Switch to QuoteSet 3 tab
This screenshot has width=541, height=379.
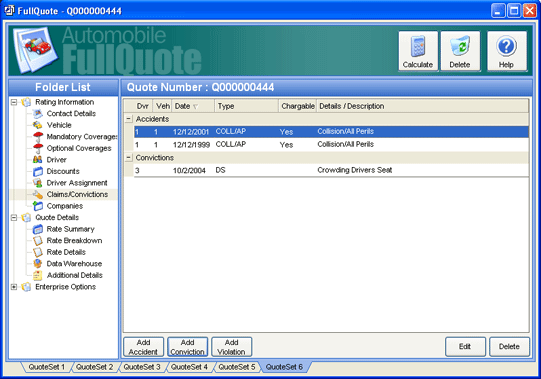[142, 367]
